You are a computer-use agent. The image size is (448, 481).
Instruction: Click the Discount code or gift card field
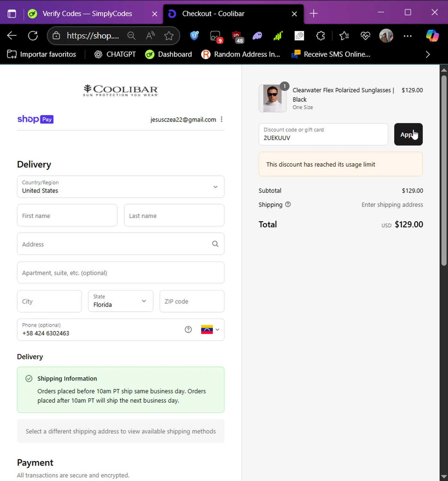coord(323,134)
